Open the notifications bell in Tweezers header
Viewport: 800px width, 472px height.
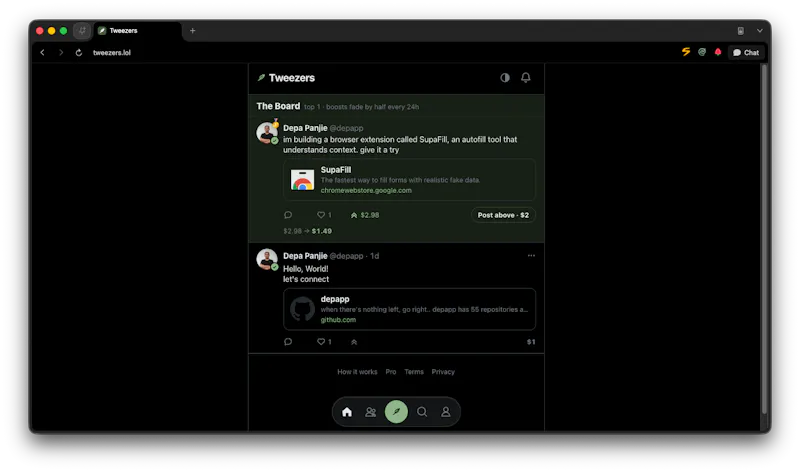[x=526, y=78]
